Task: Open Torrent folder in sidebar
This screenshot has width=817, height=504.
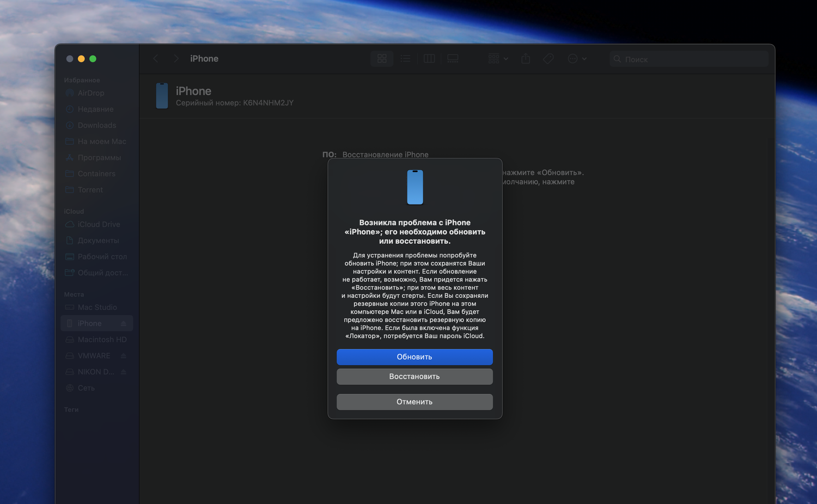Action: [97, 190]
